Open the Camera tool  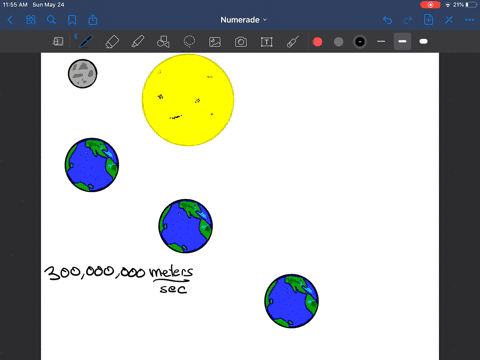click(241, 42)
